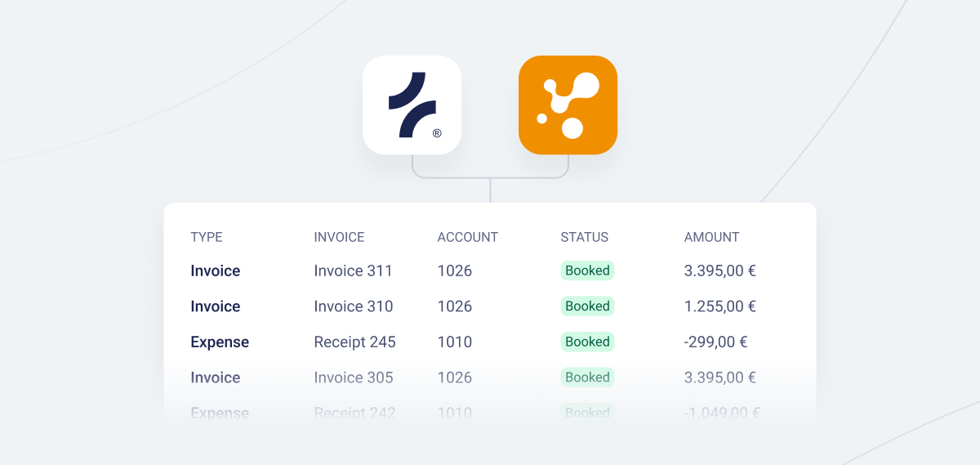This screenshot has height=465, width=980.
Task: Click the orange app icon with white dots
Action: pos(568,105)
